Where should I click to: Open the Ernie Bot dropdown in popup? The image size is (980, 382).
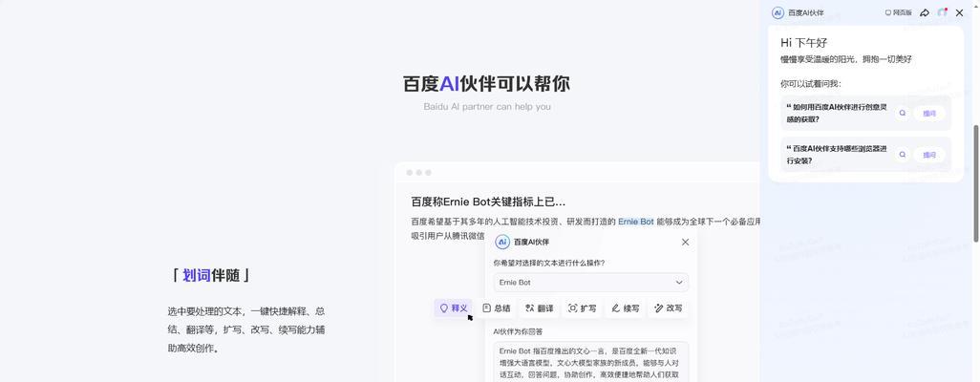pyautogui.click(x=590, y=283)
